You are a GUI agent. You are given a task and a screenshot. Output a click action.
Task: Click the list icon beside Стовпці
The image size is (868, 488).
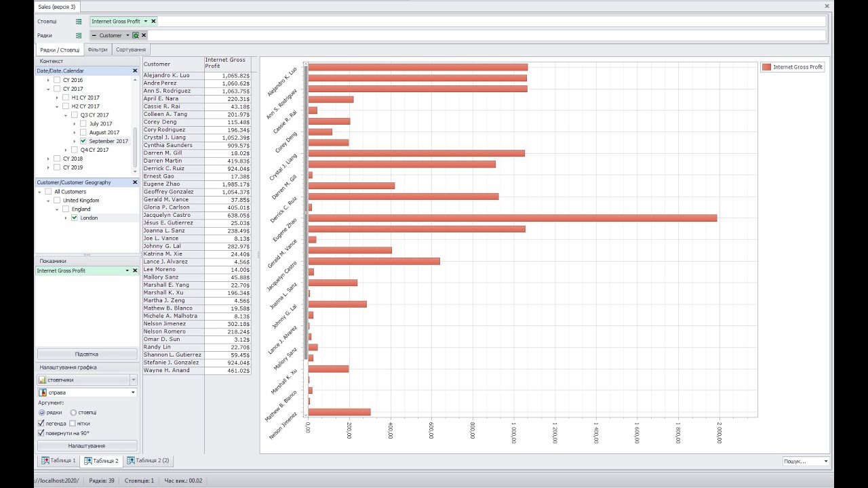coord(79,22)
